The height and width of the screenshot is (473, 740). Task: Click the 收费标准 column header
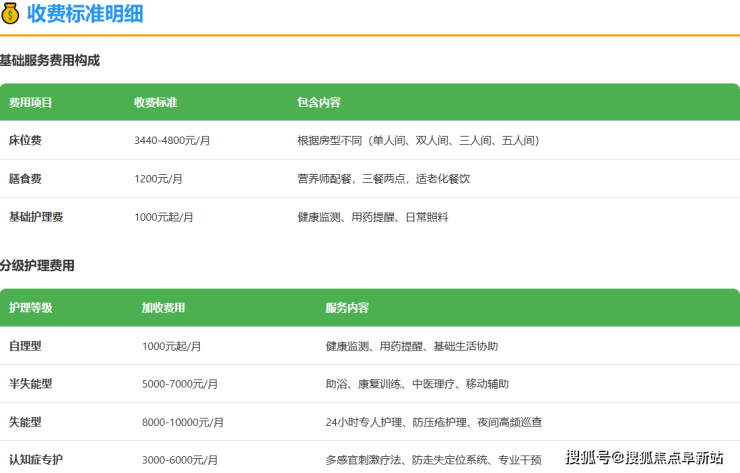pyautogui.click(x=155, y=103)
